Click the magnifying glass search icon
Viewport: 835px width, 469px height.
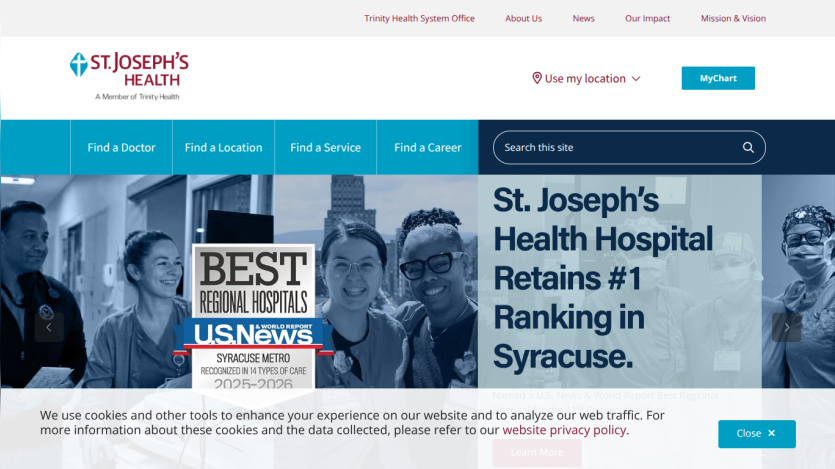(748, 147)
